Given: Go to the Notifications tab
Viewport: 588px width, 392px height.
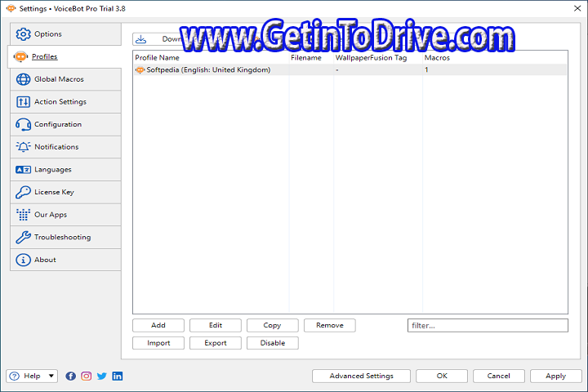Looking at the screenshot, I should pos(65,147).
